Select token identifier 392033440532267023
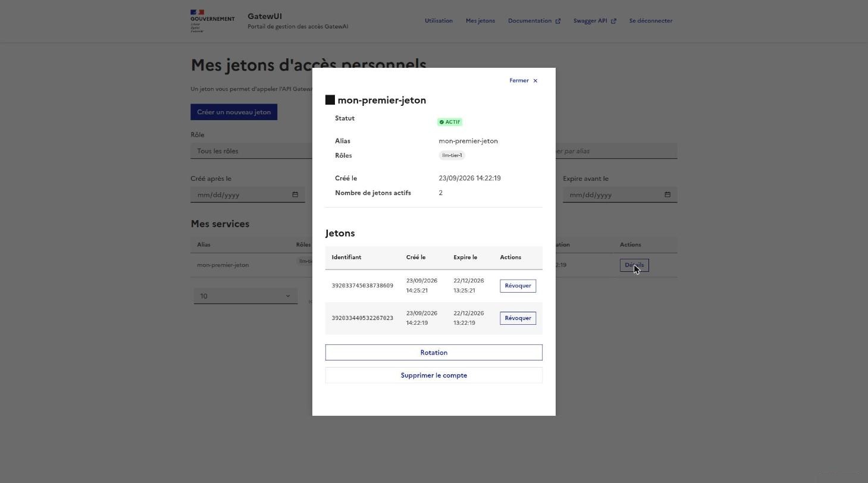Screen dimensions: 868x483 362,318
